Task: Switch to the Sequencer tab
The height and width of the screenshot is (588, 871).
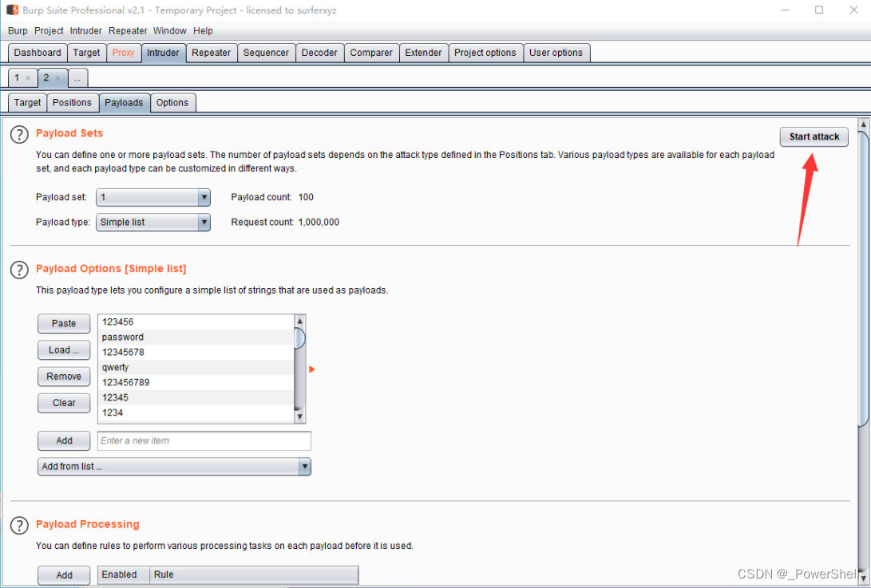Action: pyautogui.click(x=266, y=53)
